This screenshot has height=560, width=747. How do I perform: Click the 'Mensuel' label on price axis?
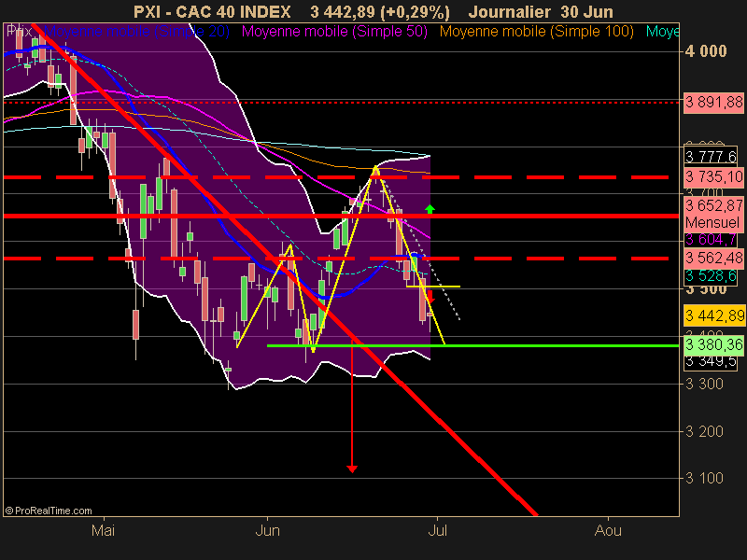point(712,222)
